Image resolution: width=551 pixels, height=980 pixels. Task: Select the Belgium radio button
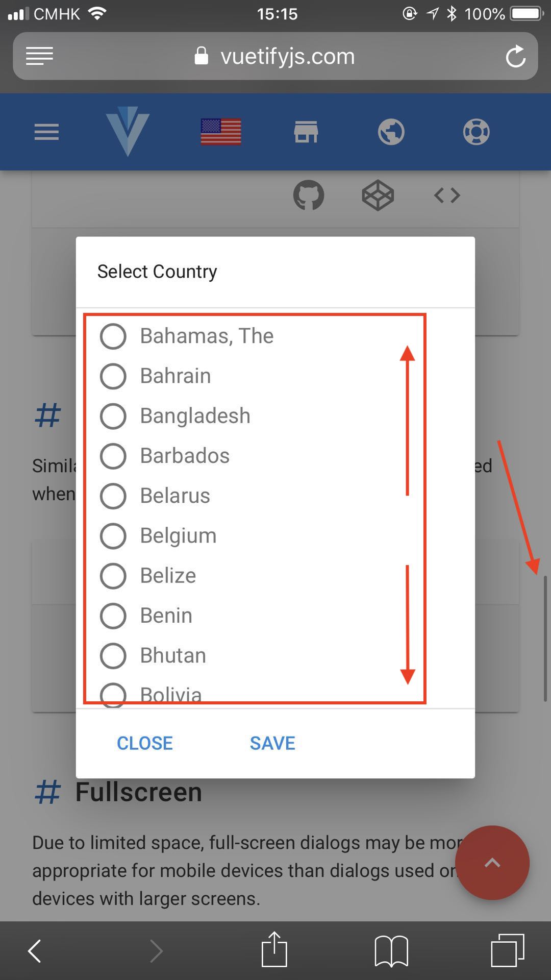pos(113,536)
